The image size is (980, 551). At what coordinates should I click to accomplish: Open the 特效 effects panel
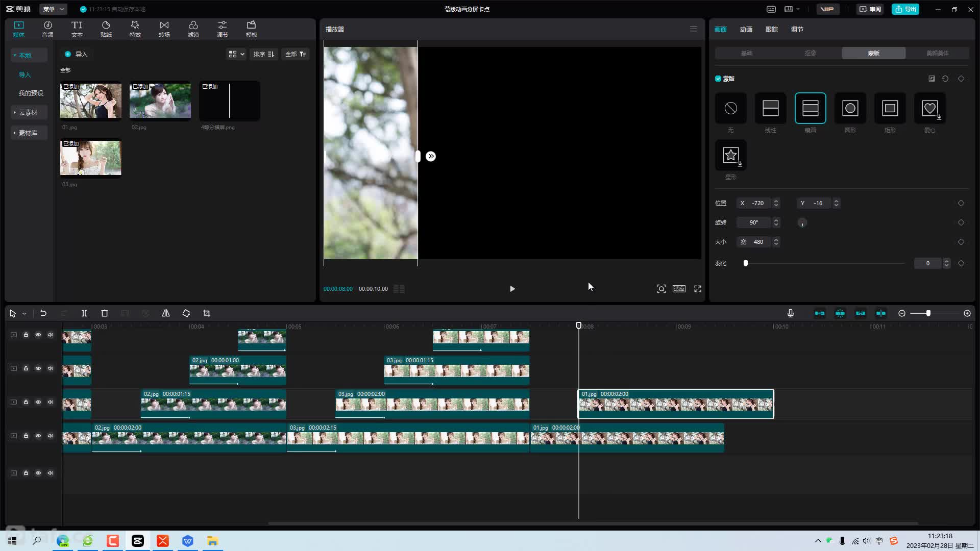point(135,29)
